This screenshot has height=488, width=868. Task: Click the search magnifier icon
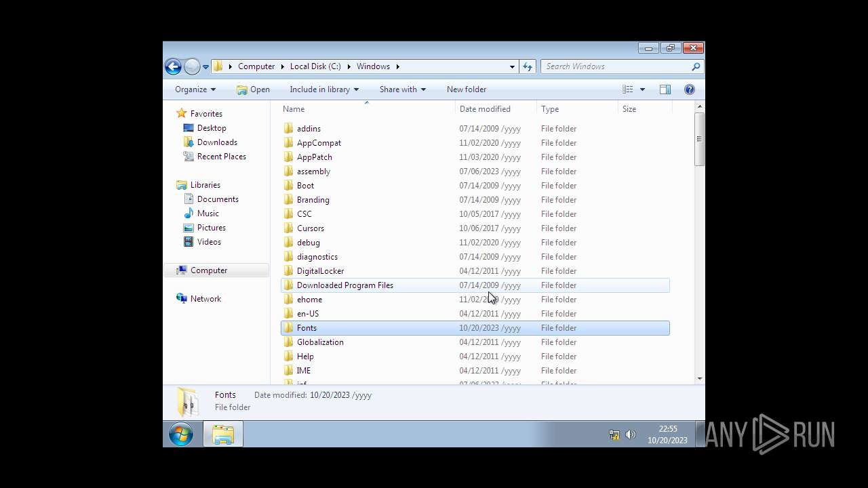[x=695, y=66]
